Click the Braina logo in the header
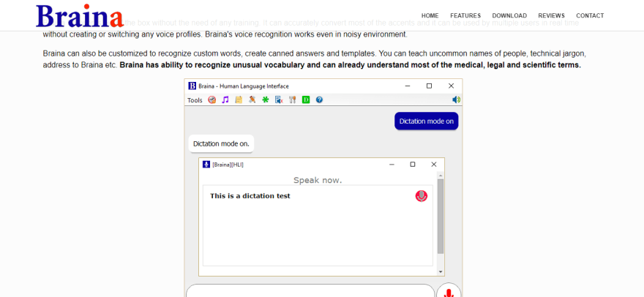This screenshot has height=297, width=644. click(x=80, y=15)
